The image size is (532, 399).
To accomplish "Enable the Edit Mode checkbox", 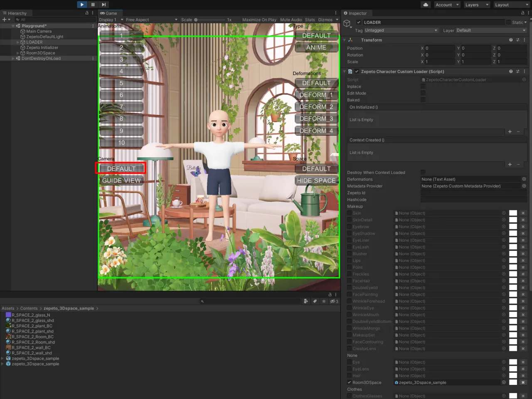I will click(x=423, y=93).
